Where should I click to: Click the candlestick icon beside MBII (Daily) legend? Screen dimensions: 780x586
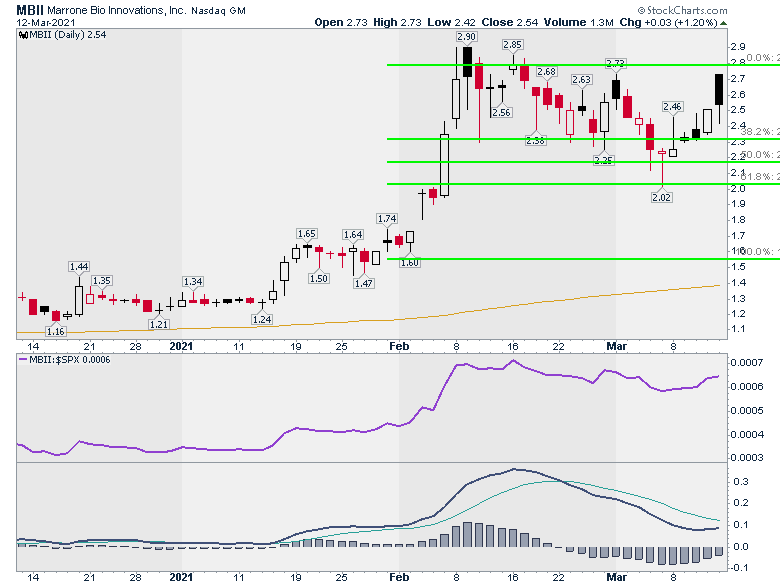pyautogui.click(x=23, y=35)
